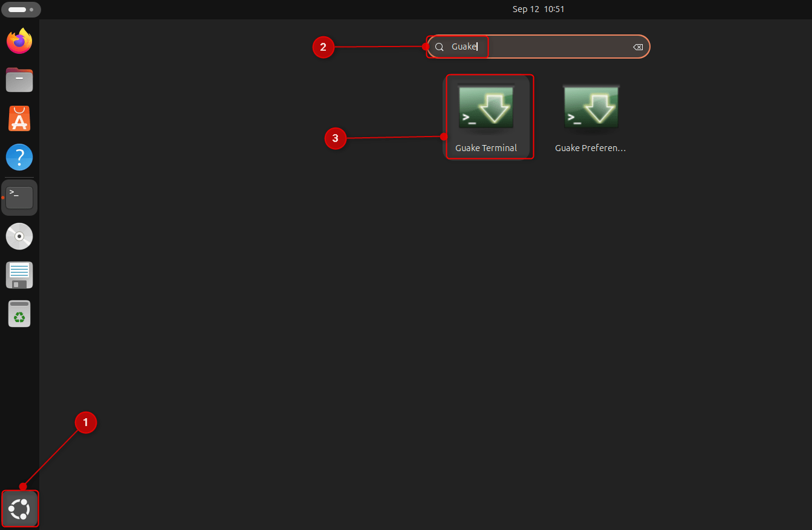
Task: Click the Terminal icon in dock
Action: [19, 198]
